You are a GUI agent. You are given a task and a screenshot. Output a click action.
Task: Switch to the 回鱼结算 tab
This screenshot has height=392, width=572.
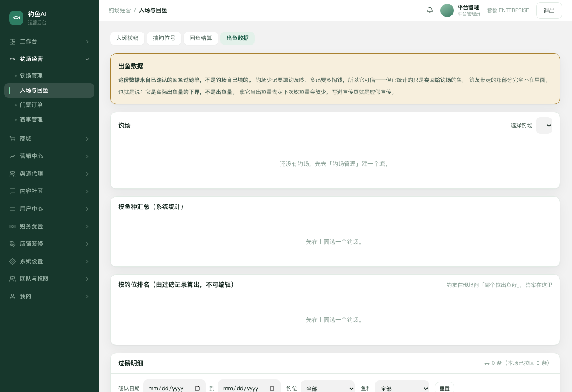coord(201,38)
